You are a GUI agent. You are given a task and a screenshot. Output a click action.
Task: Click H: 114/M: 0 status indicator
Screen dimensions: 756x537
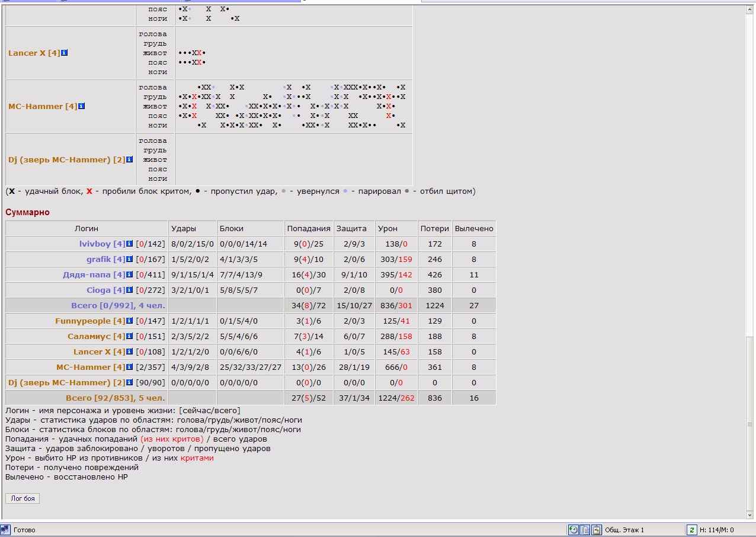click(x=717, y=530)
